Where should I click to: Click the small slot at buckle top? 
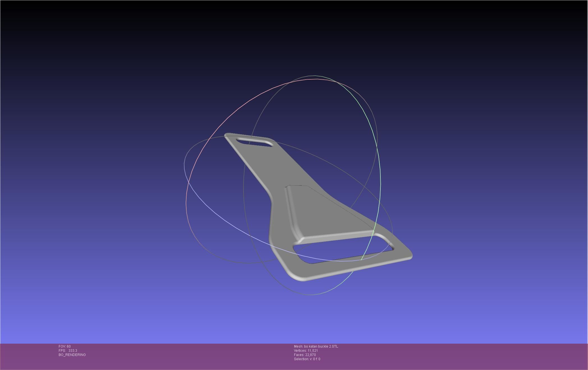(254, 142)
